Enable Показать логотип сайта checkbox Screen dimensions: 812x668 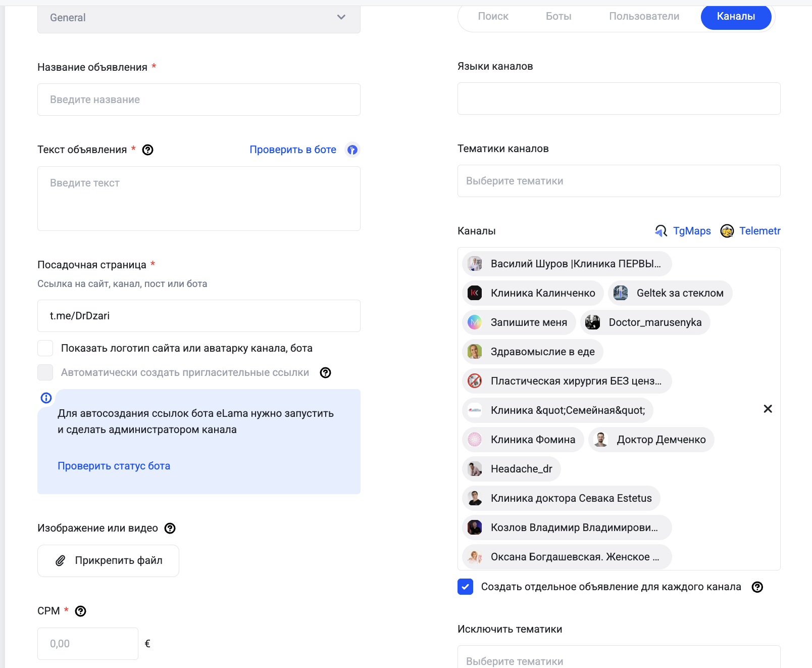click(x=45, y=348)
